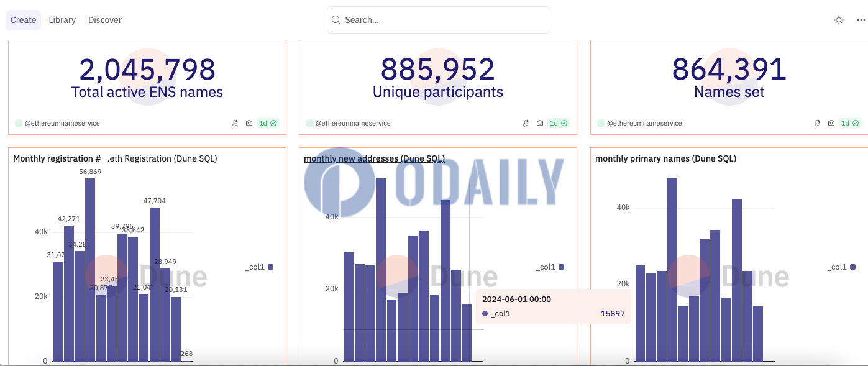Viewport: 868px width, 366px height.
Task: Switch to the Create tab
Action: coord(24,20)
